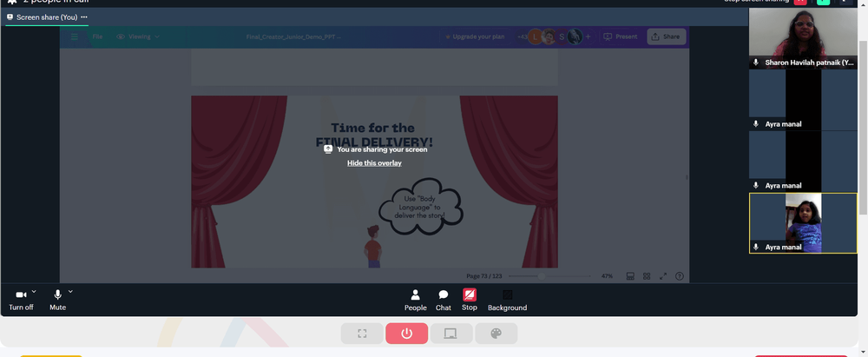Click the Canva fullscreen arrows icon
868x357 pixels.
coord(663,276)
